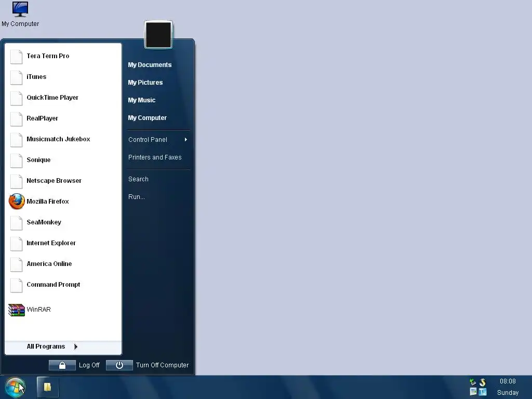
Task: Click the green arrow tray icon
Action: (x=473, y=382)
